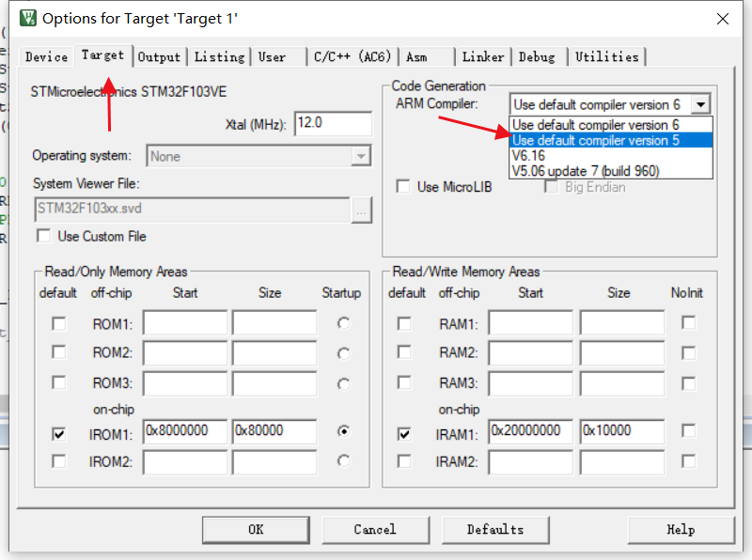The image size is (752, 560).
Task: Click the IRAM1 Start field 0x20000000
Action: tap(531, 431)
